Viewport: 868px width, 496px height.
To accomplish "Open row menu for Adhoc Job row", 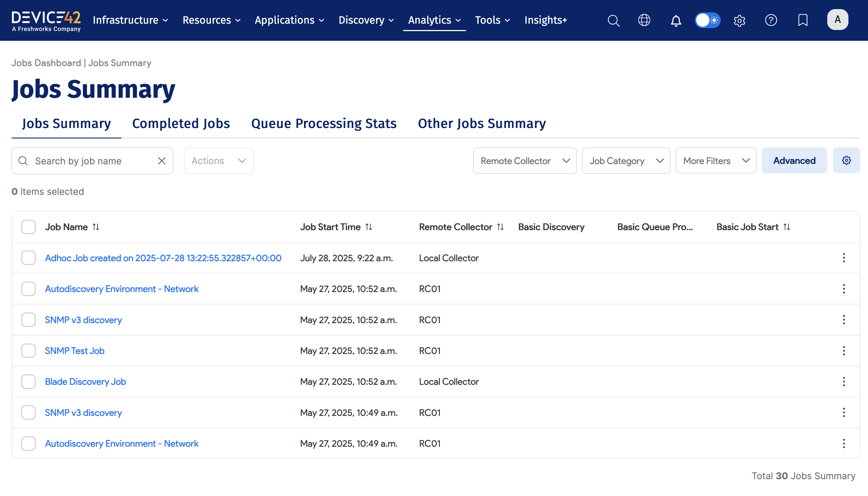I will [844, 258].
